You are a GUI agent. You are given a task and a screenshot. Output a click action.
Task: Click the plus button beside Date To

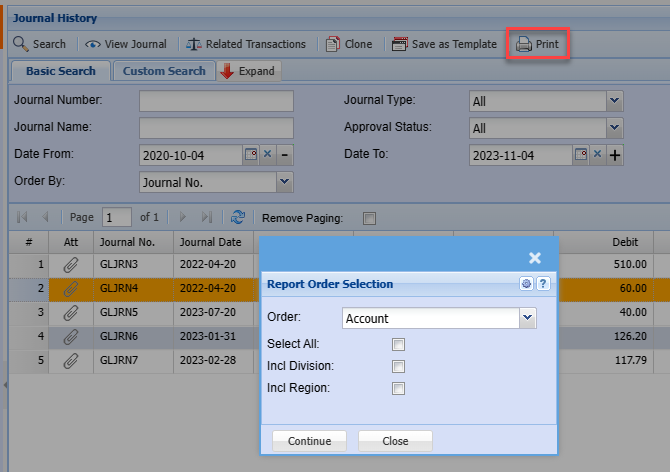[x=614, y=155]
